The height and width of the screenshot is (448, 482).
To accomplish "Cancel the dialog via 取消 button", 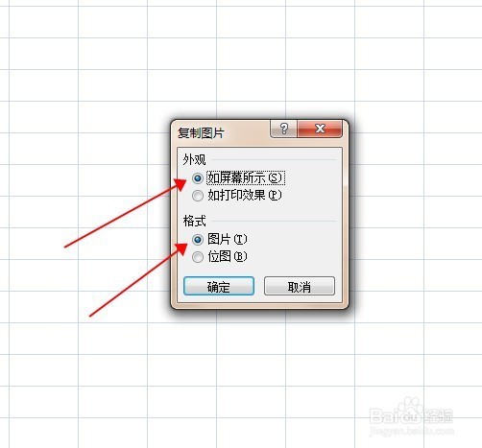I will tap(300, 286).
